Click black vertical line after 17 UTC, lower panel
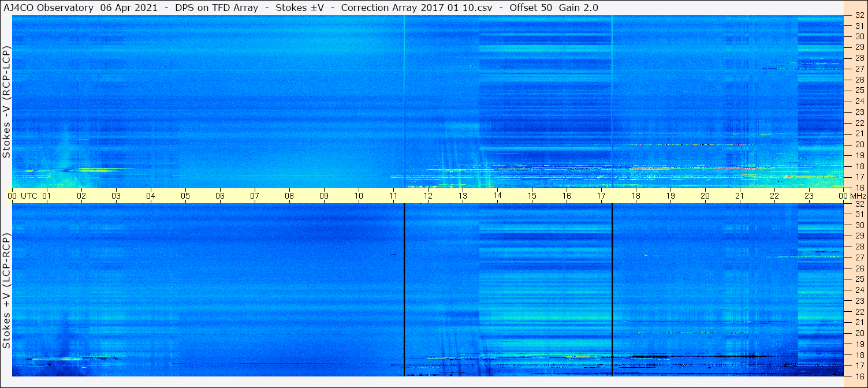The height and width of the screenshot is (388, 868). pyautogui.click(x=612, y=290)
